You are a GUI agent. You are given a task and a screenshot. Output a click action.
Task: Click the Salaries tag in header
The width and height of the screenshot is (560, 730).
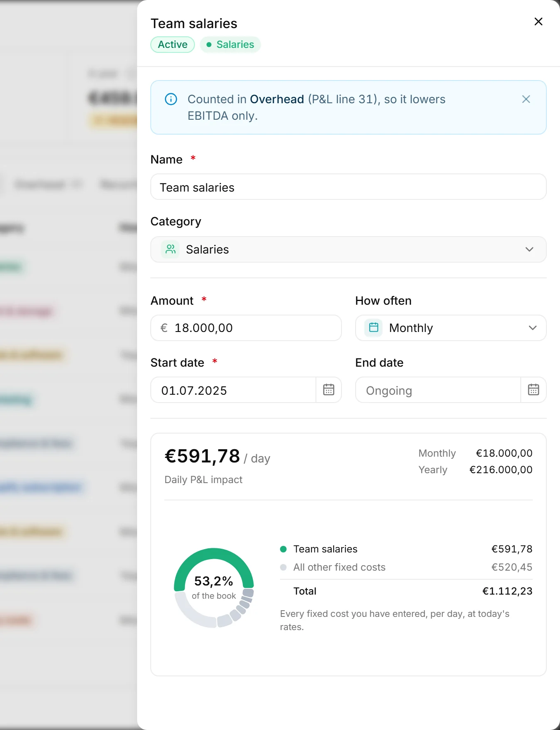click(230, 45)
